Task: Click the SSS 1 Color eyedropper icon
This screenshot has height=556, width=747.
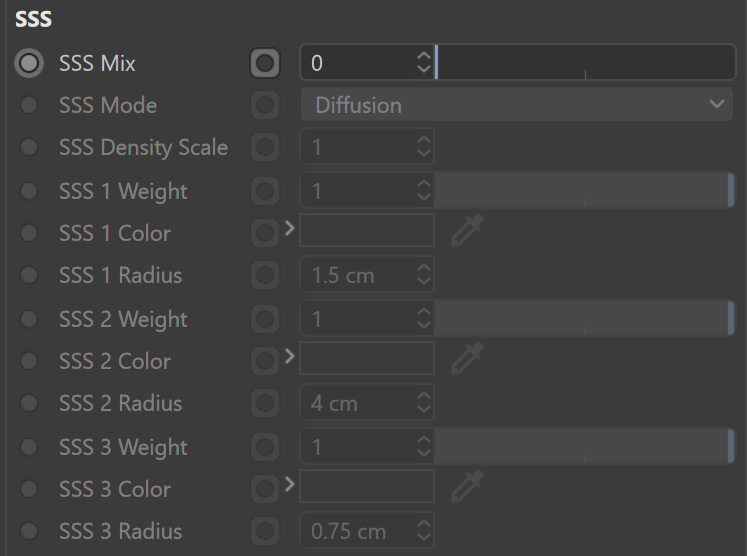Action: tap(467, 230)
